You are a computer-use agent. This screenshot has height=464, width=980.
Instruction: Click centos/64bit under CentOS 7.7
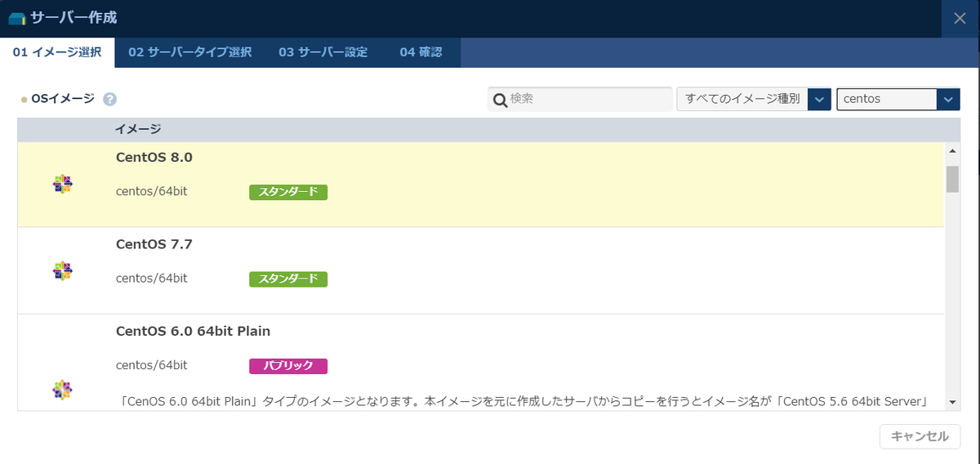[x=151, y=278]
